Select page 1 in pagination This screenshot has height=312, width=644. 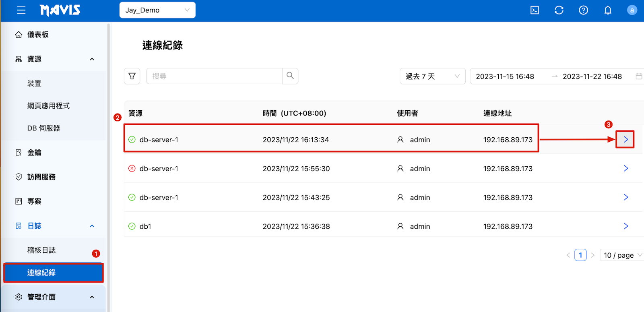click(x=580, y=255)
